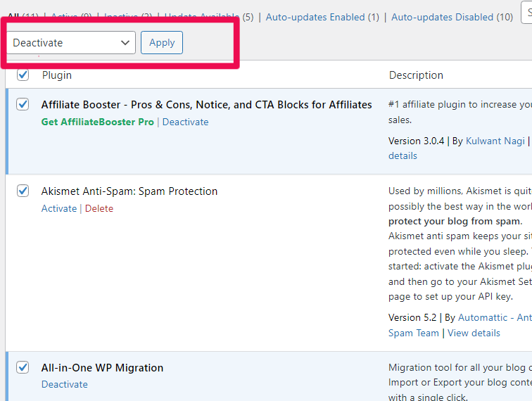This screenshot has height=401, width=532.
Task: Click the Plugin column header
Action: click(57, 75)
